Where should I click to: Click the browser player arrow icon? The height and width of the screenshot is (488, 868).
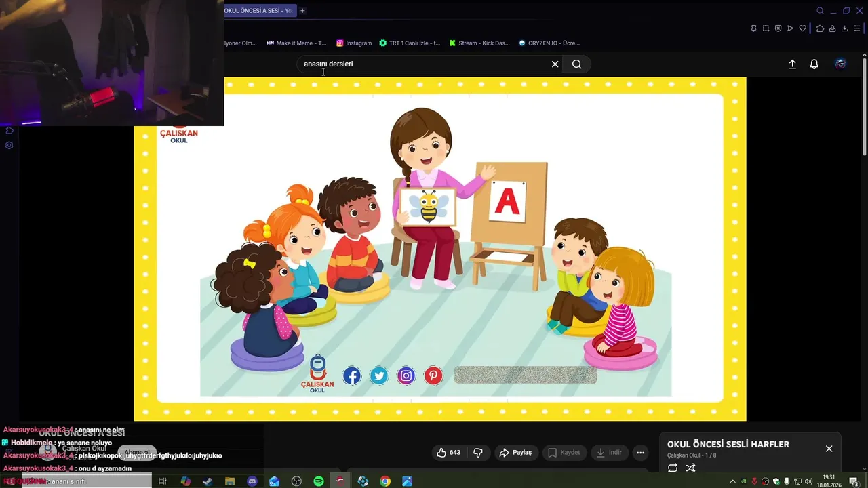click(x=790, y=28)
